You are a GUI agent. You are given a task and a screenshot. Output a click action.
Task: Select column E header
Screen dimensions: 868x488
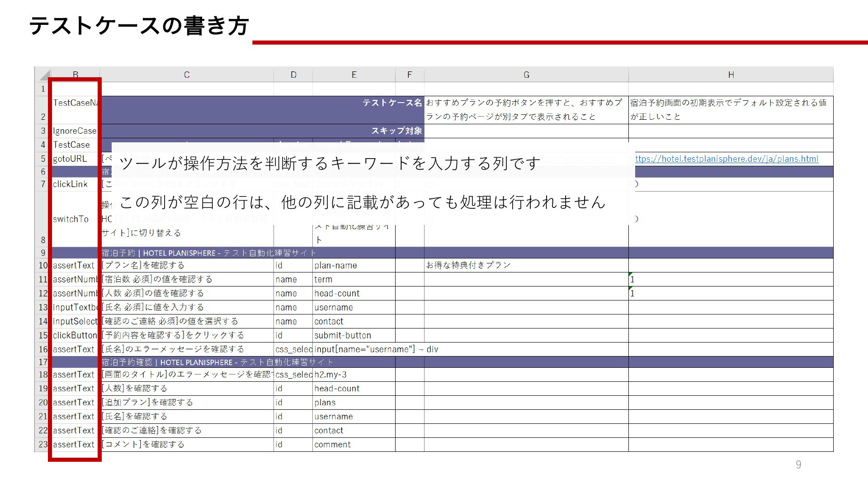(x=354, y=75)
